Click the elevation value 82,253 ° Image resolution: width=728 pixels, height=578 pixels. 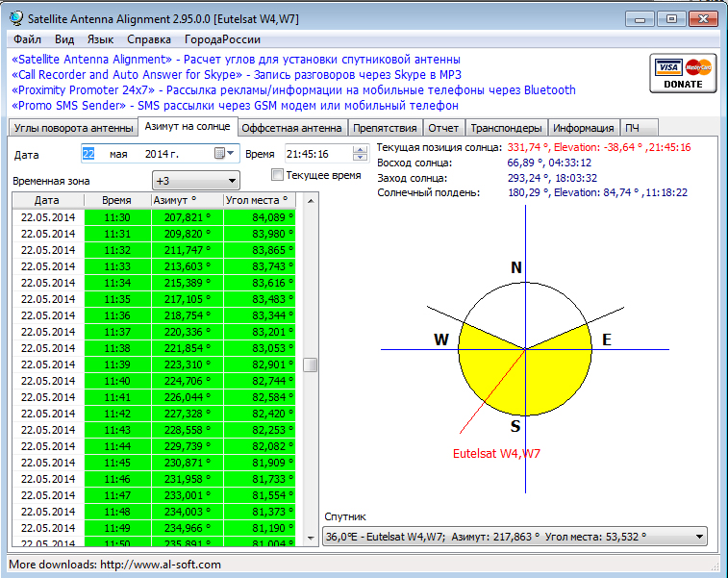[260, 430]
